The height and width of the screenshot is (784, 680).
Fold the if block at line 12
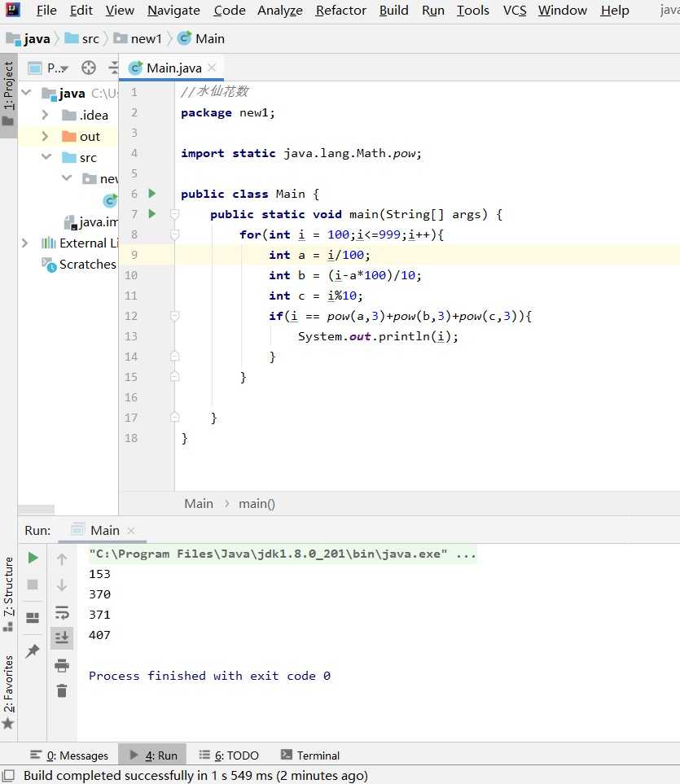(x=174, y=316)
